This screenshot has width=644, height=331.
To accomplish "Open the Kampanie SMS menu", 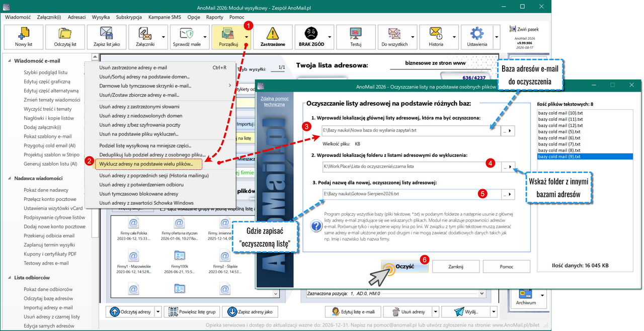I will (165, 17).
